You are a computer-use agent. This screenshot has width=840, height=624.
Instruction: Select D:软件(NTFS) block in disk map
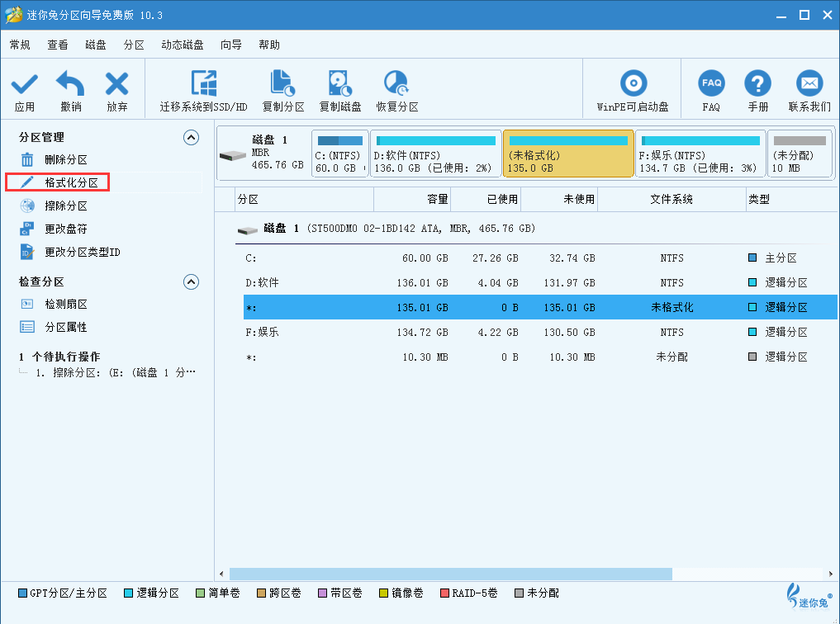(x=435, y=154)
